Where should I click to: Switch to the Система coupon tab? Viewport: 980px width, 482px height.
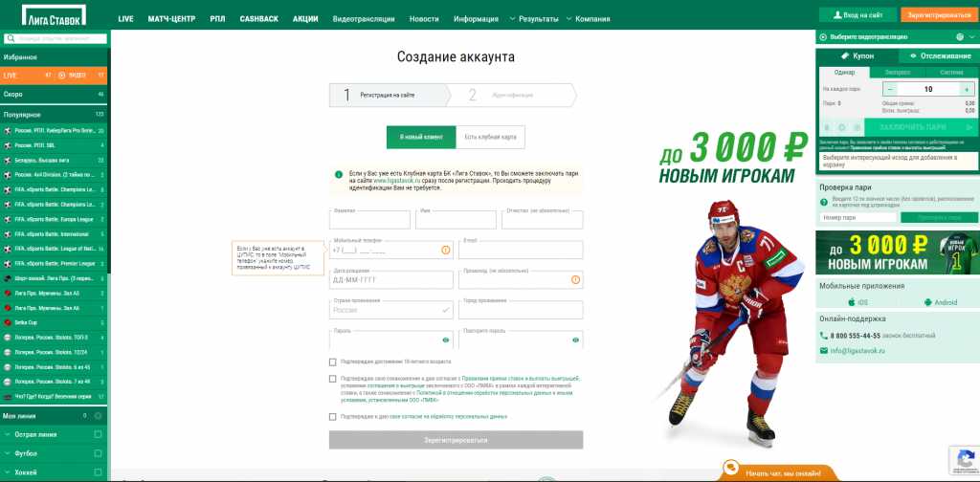[951, 73]
